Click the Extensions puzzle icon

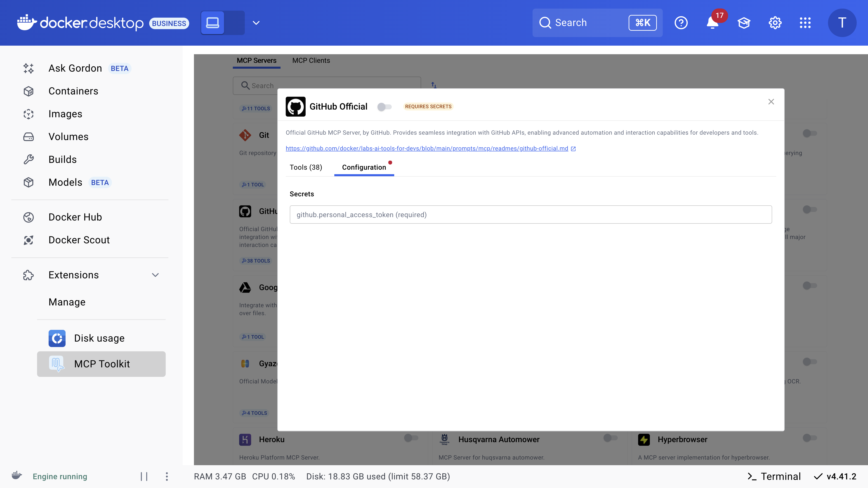28,275
